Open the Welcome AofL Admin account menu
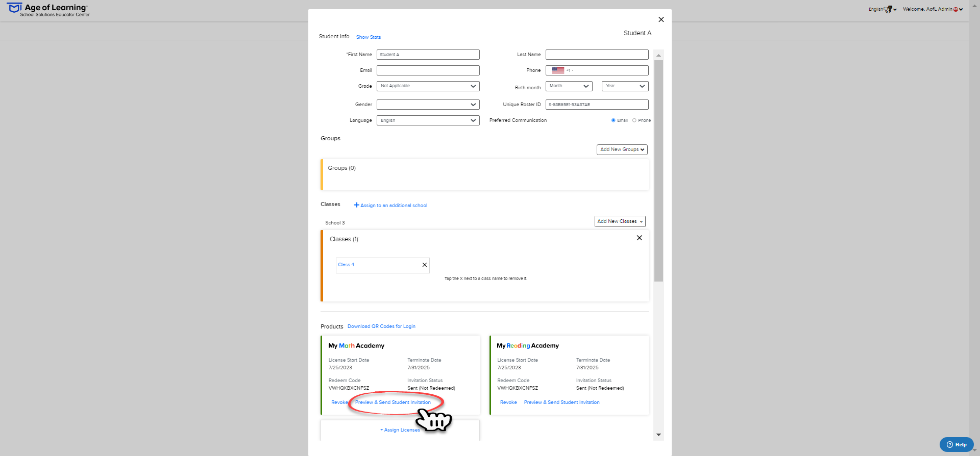 click(933, 9)
